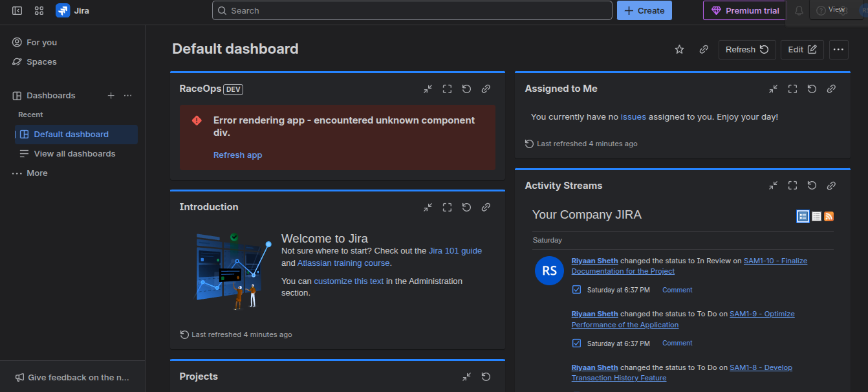Switch activity stream to list view
This screenshot has width=868, height=392.
coord(816,216)
